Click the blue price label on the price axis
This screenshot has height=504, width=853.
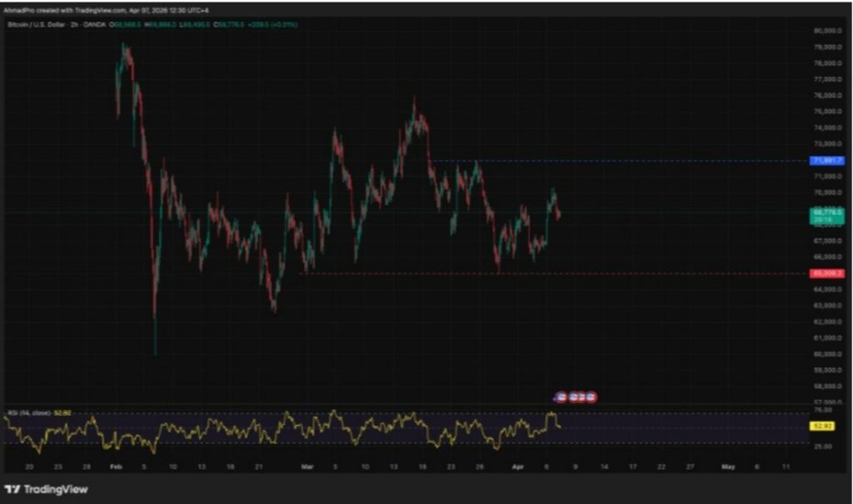(827, 161)
